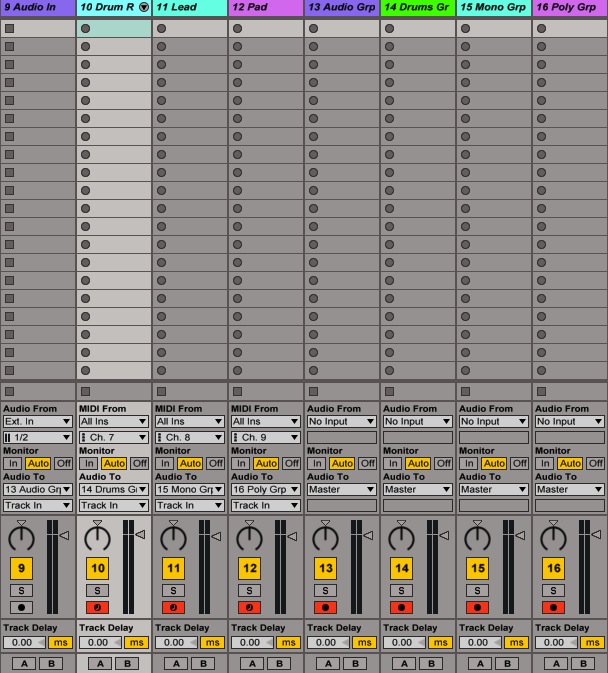Disarm the 14 Drums Gr track
Screen dimensions: 608x673
[401, 607]
